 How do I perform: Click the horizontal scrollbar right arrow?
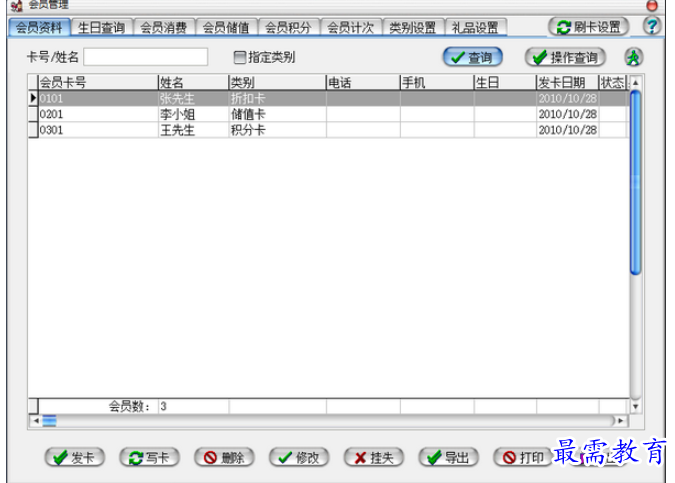pos(620,421)
